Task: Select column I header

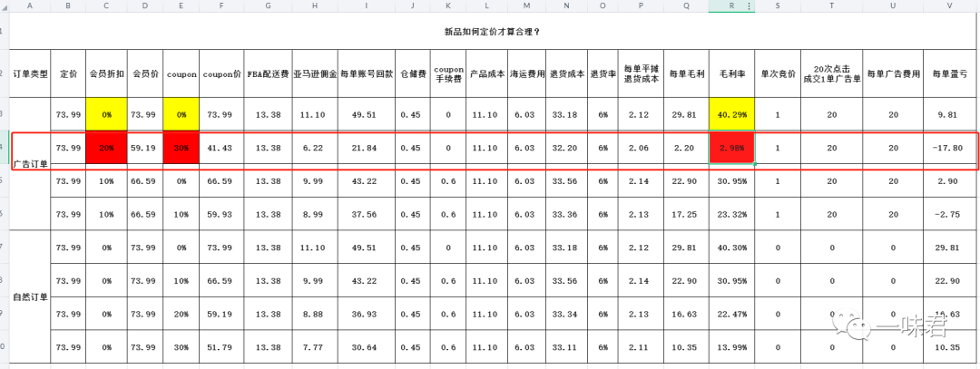Action: [367, 5]
